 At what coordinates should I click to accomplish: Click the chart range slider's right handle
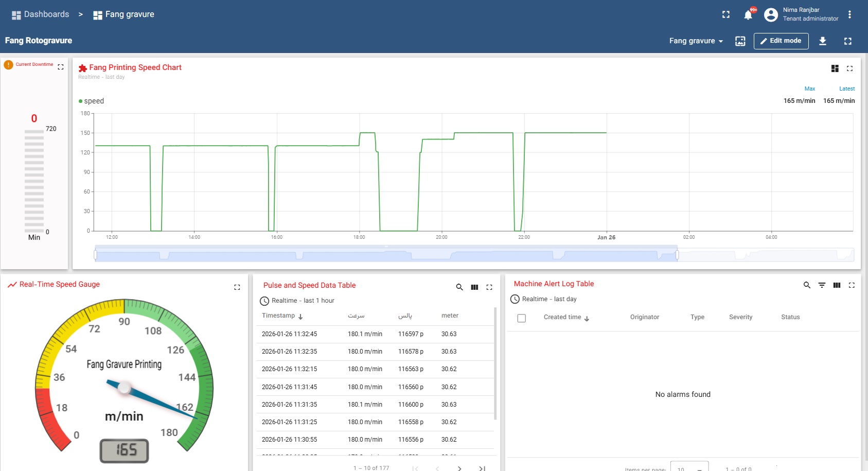tap(677, 255)
